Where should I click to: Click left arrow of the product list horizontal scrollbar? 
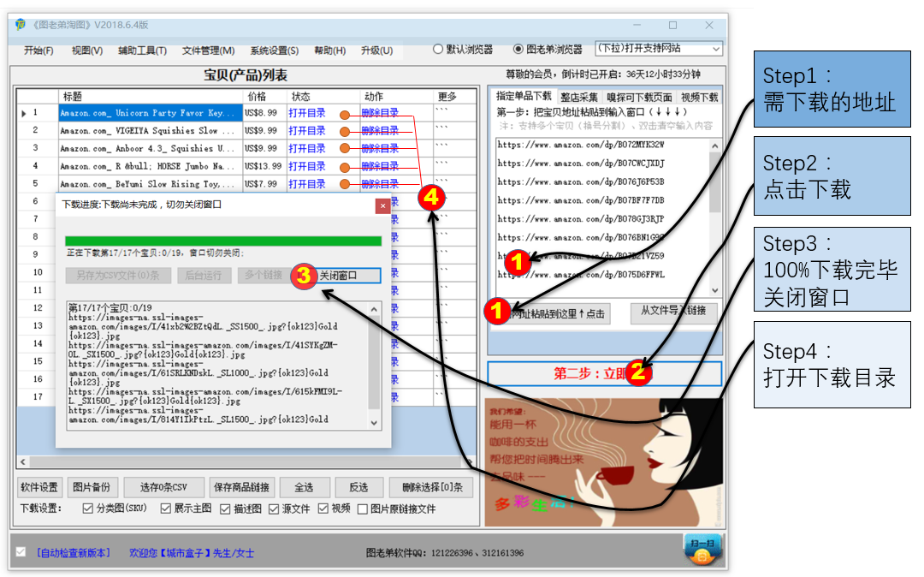(x=23, y=461)
